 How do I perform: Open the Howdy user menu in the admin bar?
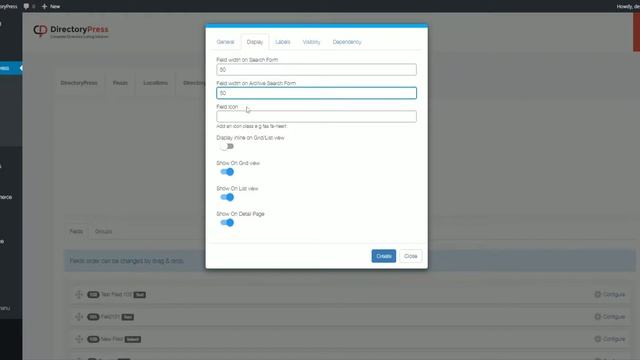pos(628,6)
